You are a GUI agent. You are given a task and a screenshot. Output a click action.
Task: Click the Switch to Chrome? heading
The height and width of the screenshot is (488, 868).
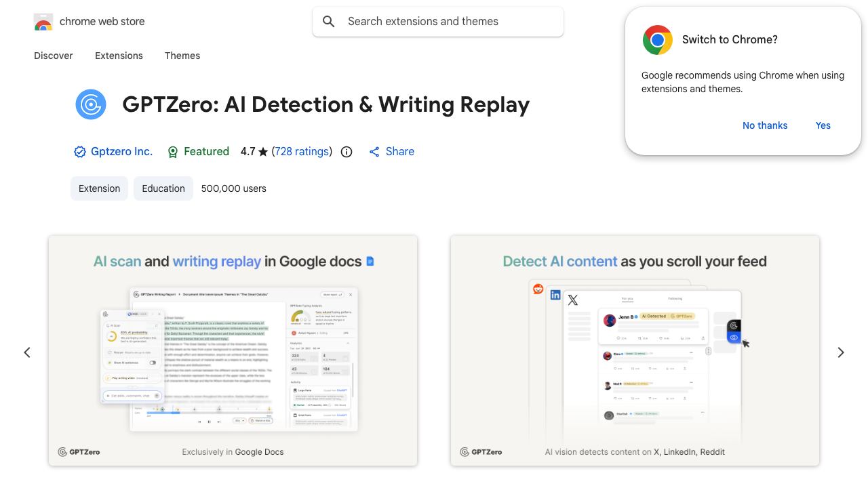pos(730,40)
